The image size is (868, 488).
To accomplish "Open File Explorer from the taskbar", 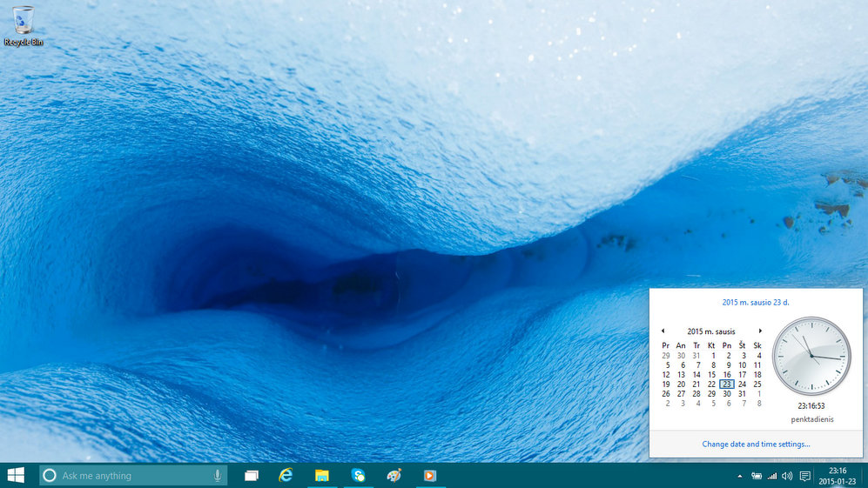I will [x=321, y=475].
